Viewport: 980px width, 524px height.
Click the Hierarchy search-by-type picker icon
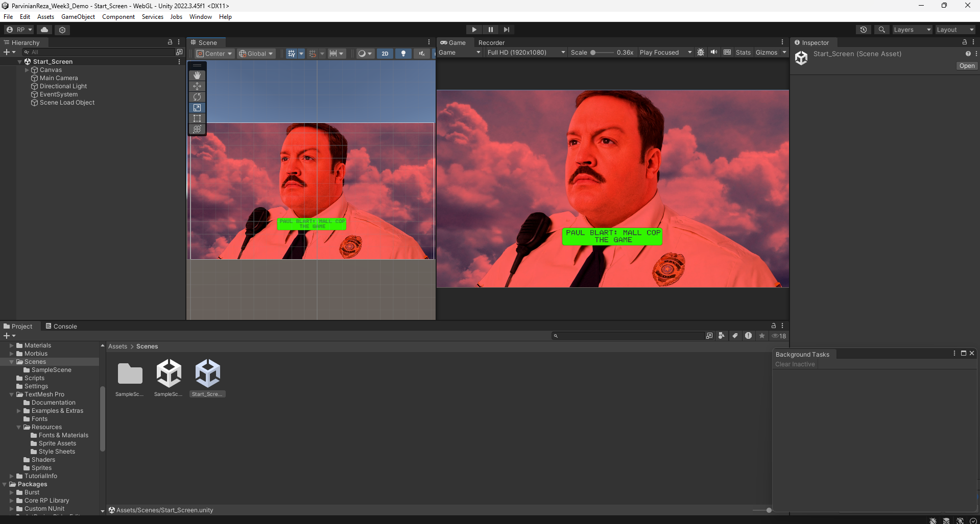(179, 52)
